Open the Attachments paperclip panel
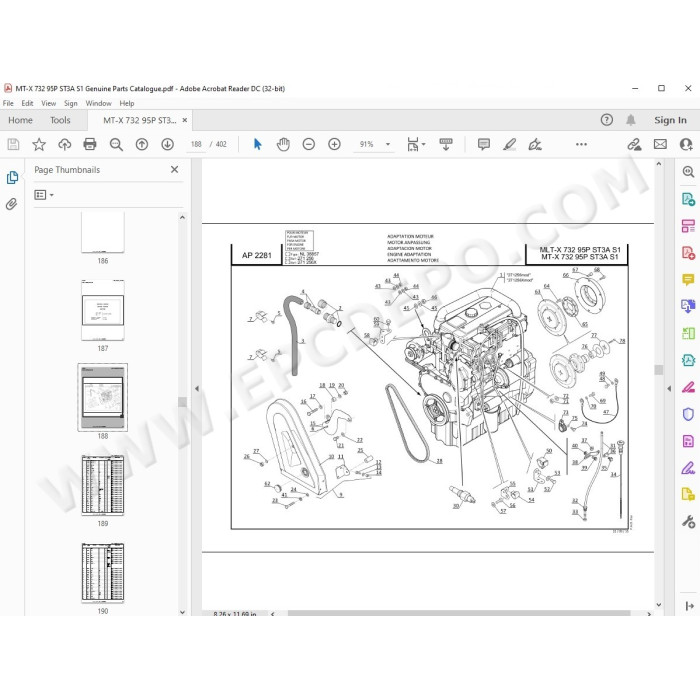This screenshot has width=700, height=700. [12, 204]
